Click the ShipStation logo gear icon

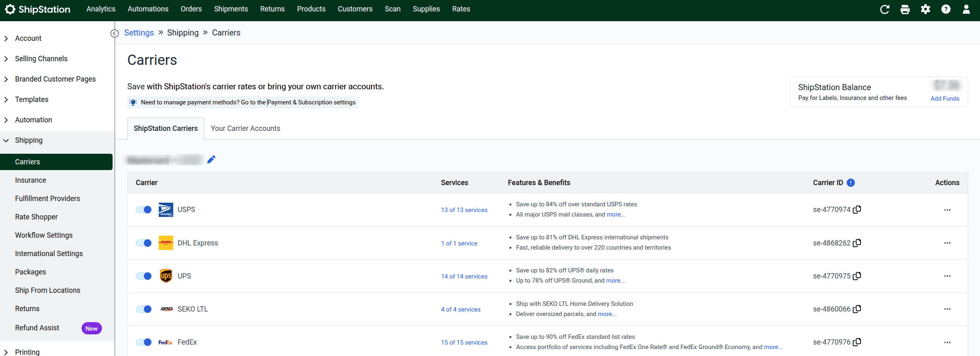coord(10,9)
